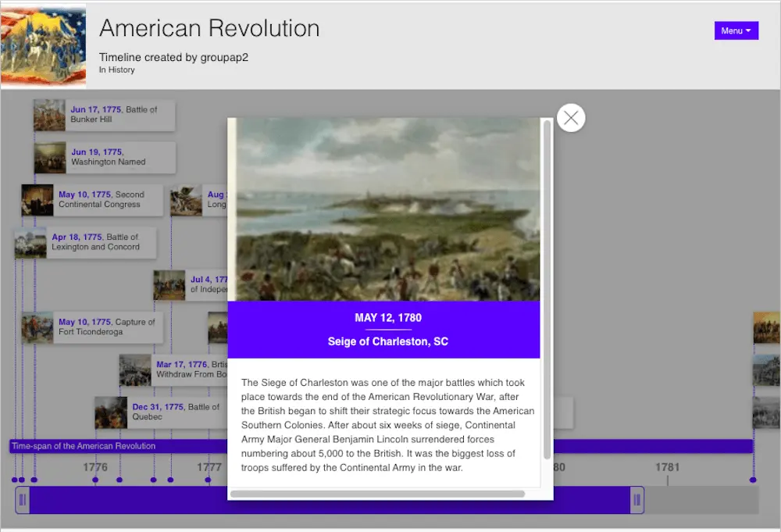Click the Mar 17, 1776 event thumbnail
Image resolution: width=781 pixels, height=532 pixels.
pos(135,370)
